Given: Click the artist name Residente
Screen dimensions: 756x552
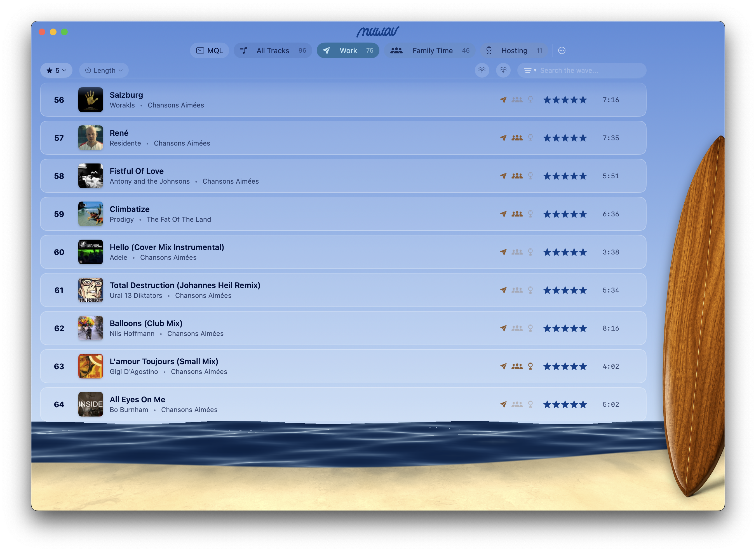Looking at the screenshot, I should tap(125, 143).
